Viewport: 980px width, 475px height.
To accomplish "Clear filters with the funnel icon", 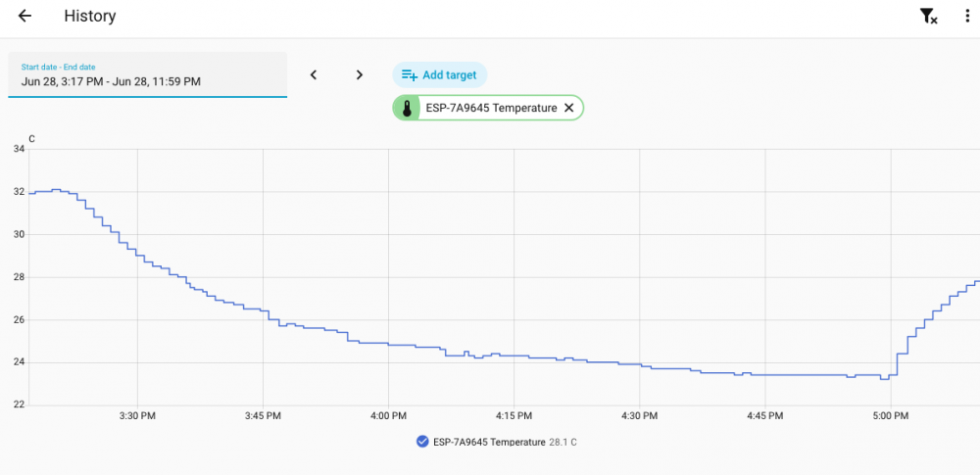I will point(929,17).
